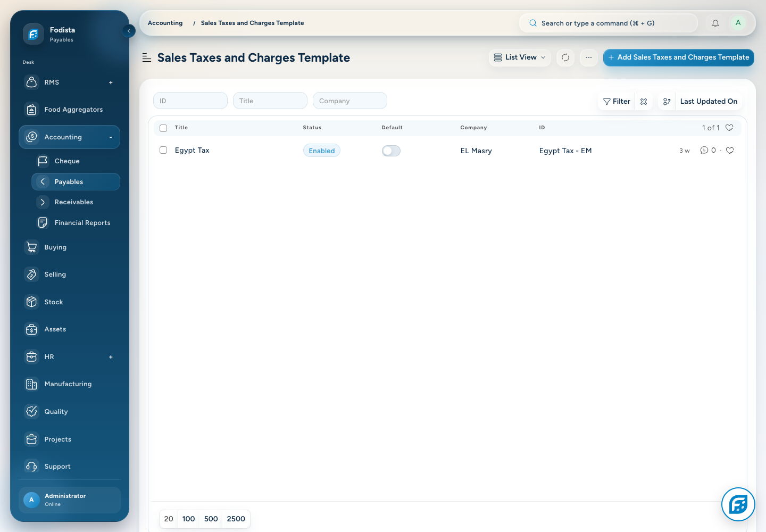Image resolution: width=766 pixels, height=532 pixels.
Task: Go to Accounting breadcrumb
Action: 165,23
